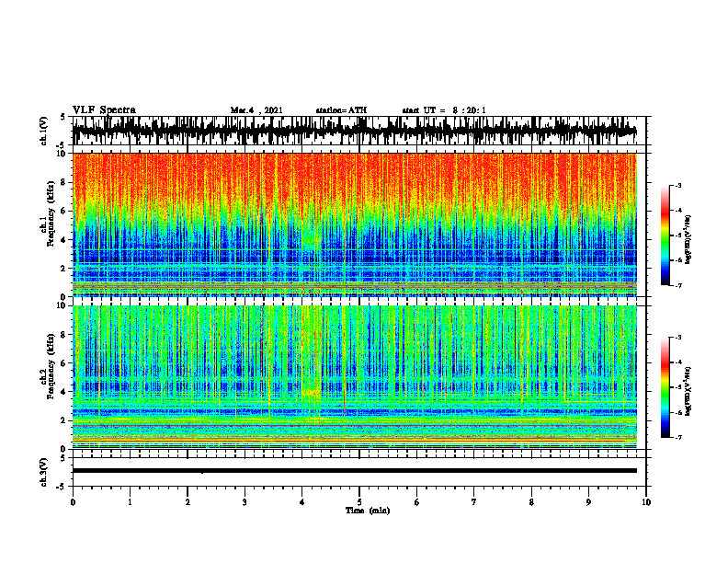Viewport: 728px width, 563px height.
Task: Click the 'ch.1(V)' waveform axis label
Action: (44, 131)
